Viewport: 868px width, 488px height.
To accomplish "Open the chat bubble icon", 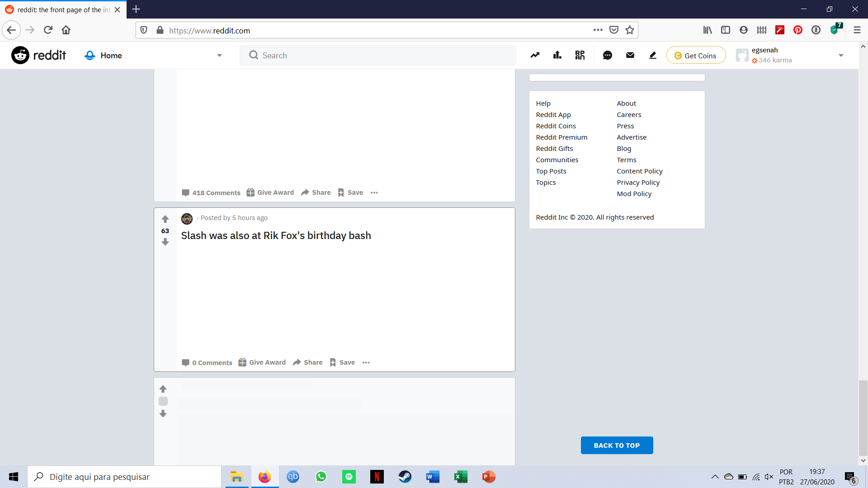I will [x=607, y=55].
